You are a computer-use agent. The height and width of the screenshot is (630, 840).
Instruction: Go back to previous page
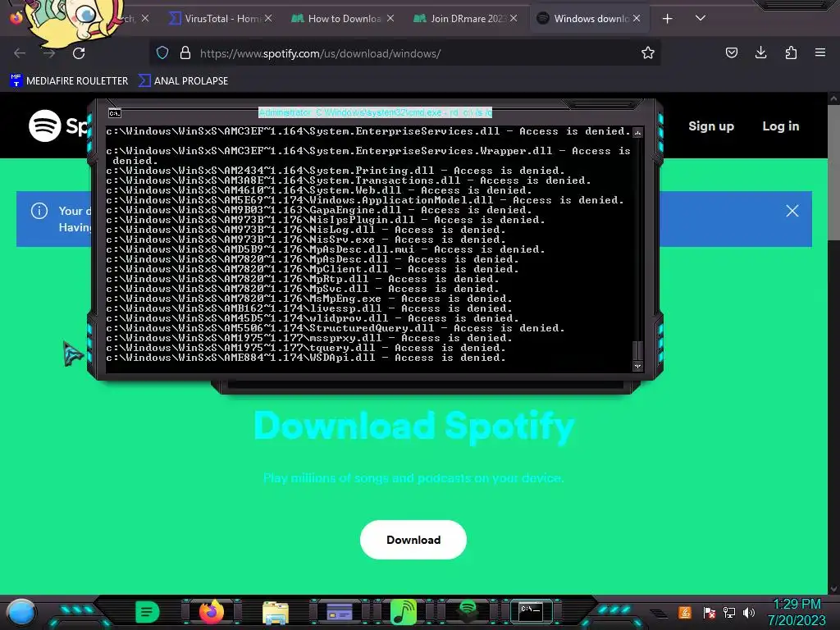(x=20, y=53)
